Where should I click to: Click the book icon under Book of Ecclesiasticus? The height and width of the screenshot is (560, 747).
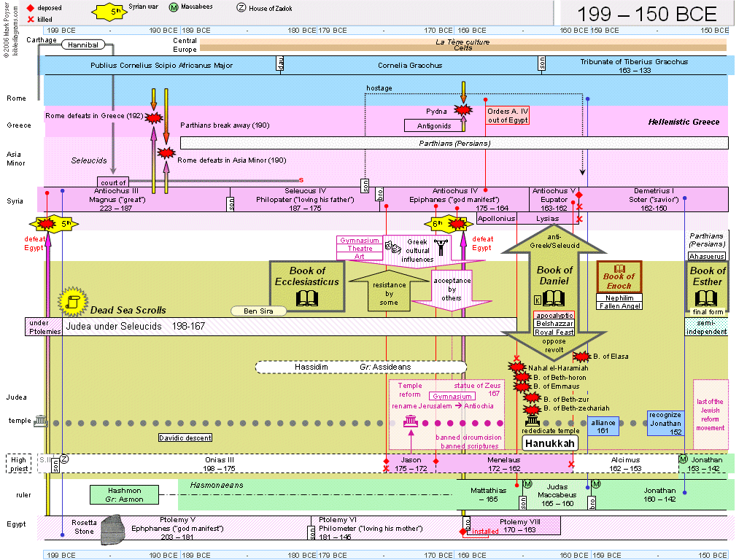306,297
